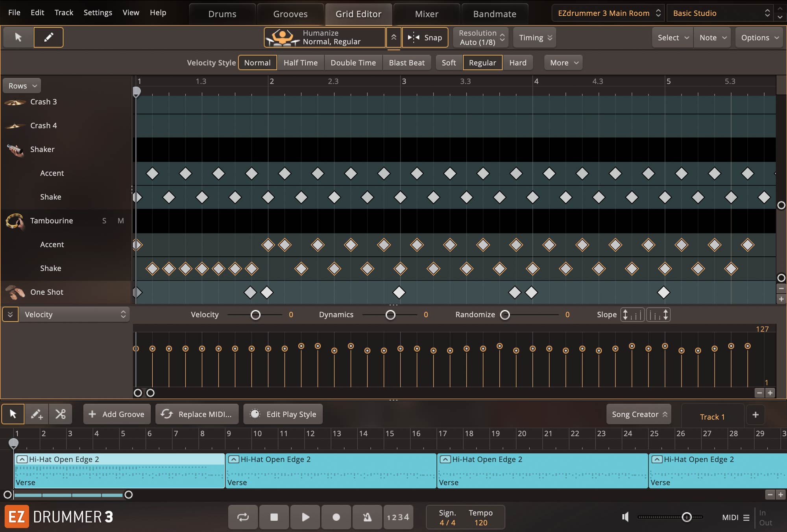Open the Track menu
The image size is (787, 532).
pos(64,13)
